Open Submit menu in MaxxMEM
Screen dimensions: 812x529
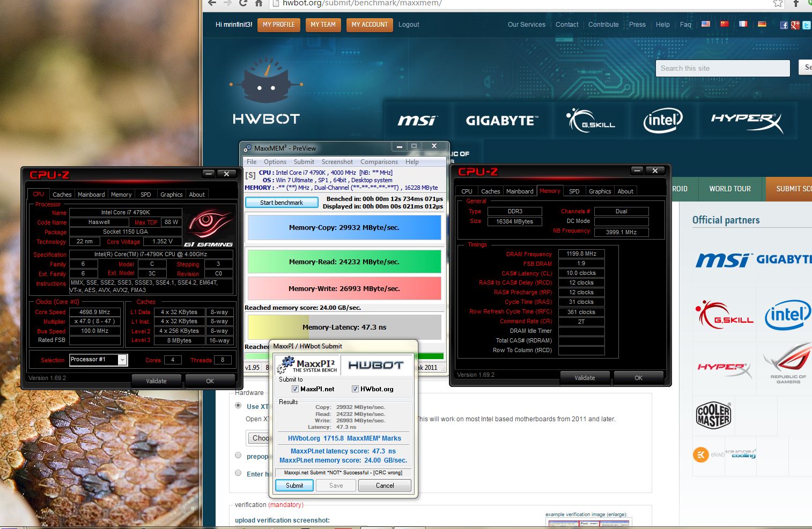(x=304, y=162)
